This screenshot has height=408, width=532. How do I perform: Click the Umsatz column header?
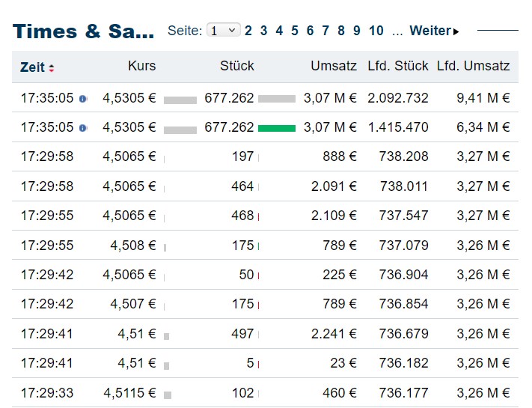[x=334, y=66]
